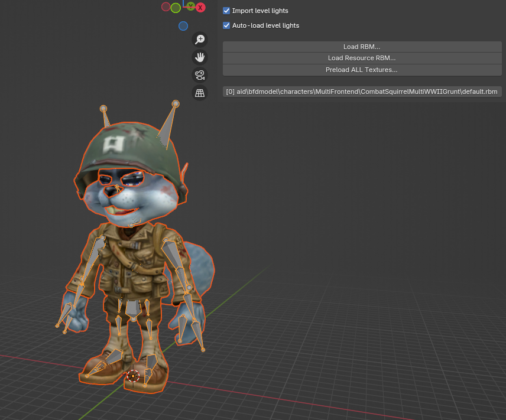The width and height of the screenshot is (506, 420).
Task: Click the green Y axis gizmo ball
Action: point(191,6)
